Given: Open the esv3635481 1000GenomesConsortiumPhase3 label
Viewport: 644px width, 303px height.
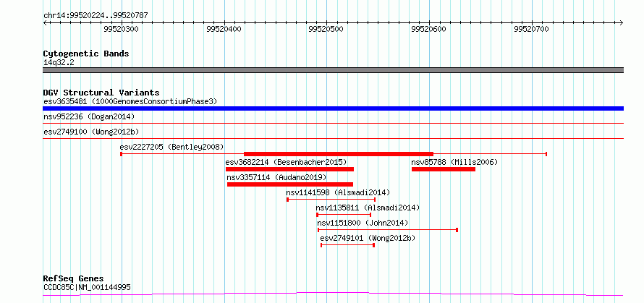Looking at the screenshot, I should [x=130, y=101].
